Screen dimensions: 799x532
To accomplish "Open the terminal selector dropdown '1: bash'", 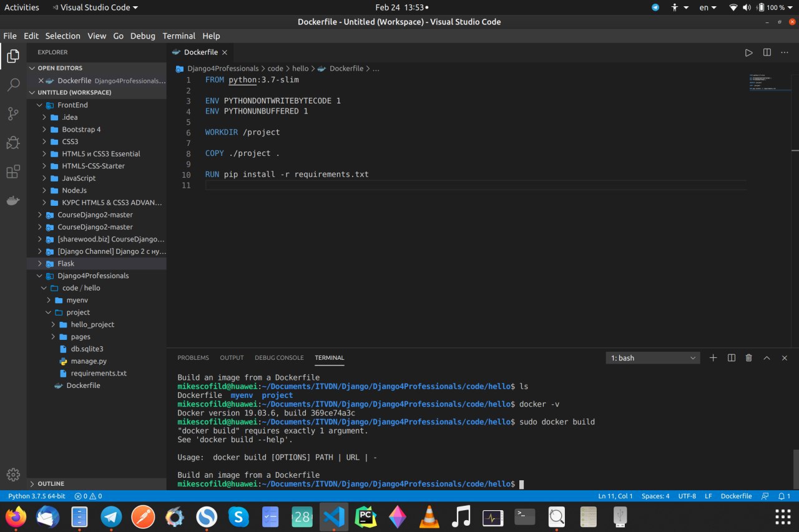I will click(x=654, y=357).
